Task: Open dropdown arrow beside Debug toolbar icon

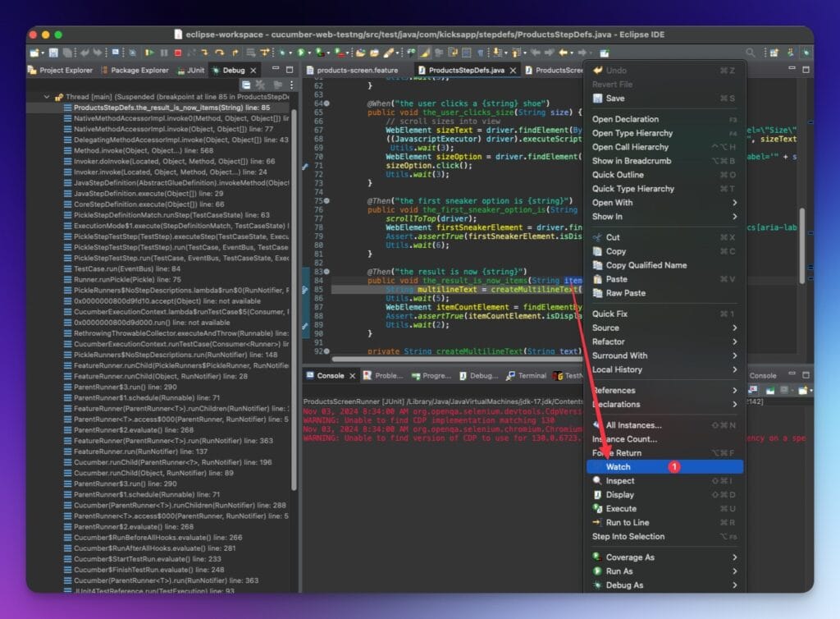Action: pyautogui.click(x=290, y=53)
